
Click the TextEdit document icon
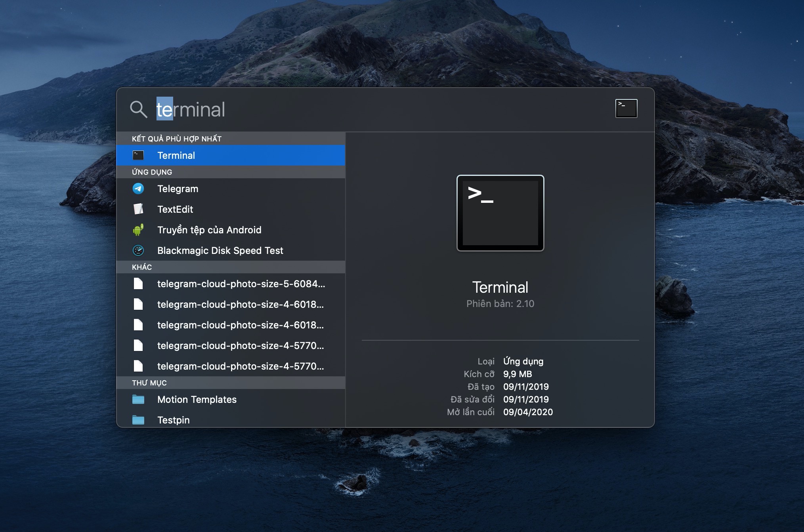coord(138,209)
